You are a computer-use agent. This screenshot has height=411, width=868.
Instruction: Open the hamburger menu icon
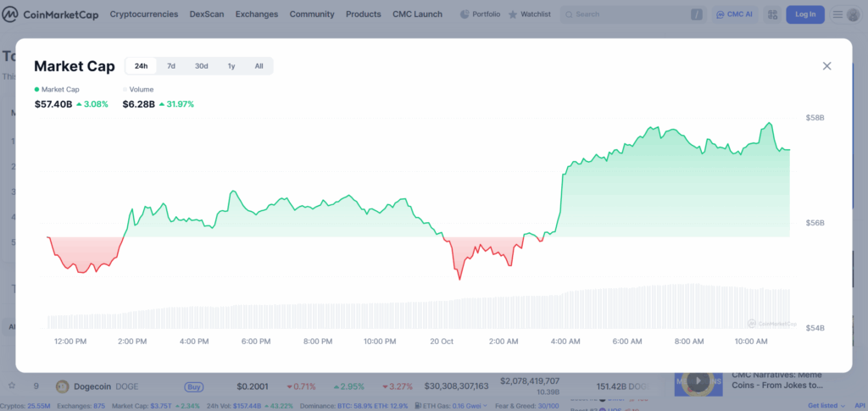(x=838, y=14)
